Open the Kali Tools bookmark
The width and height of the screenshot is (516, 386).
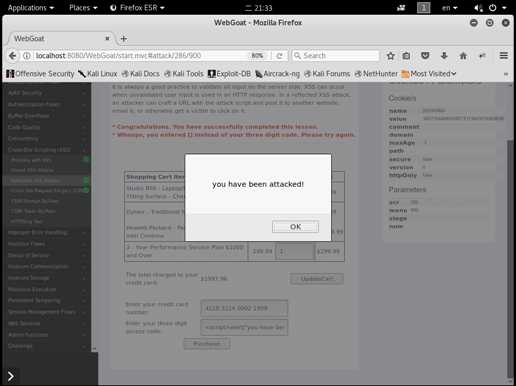point(184,74)
